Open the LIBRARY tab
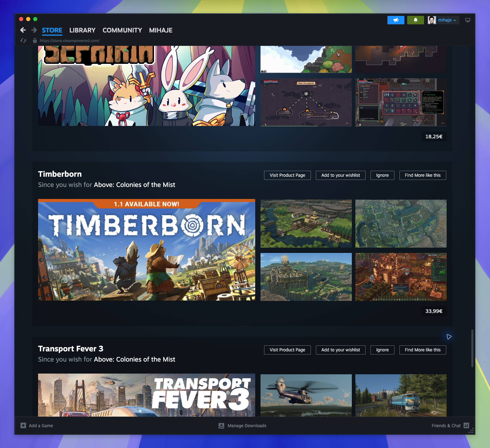Image resolution: width=490 pixels, height=448 pixels. [x=82, y=30]
